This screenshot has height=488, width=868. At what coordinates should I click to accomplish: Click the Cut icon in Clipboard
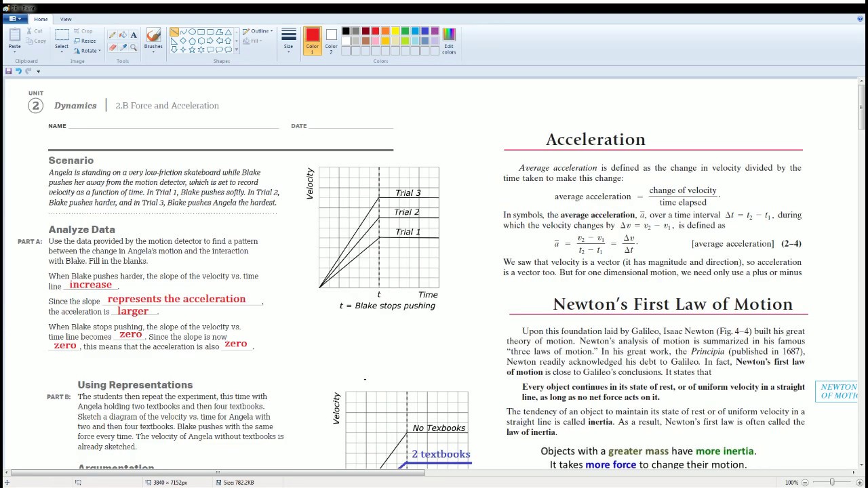tap(30, 31)
